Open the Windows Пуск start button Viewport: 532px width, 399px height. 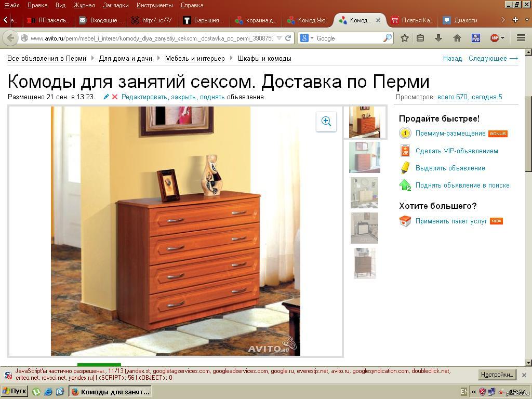coord(15,391)
